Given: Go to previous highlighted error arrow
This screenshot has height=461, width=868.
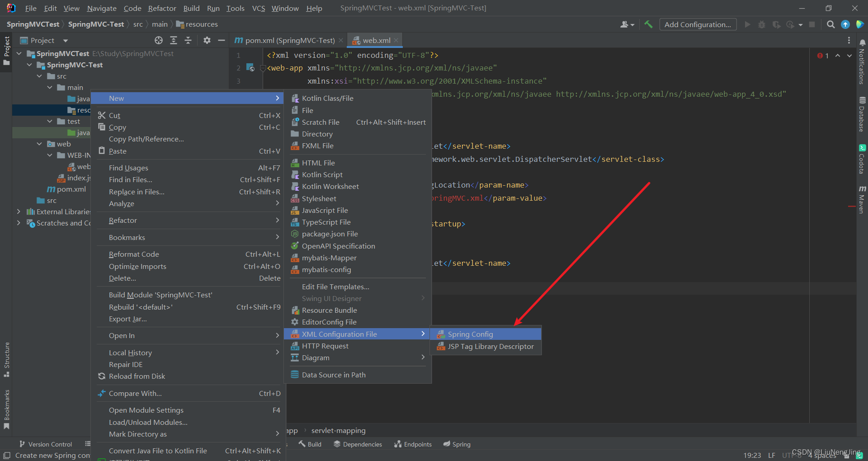Looking at the screenshot, I should pos(838,56).
